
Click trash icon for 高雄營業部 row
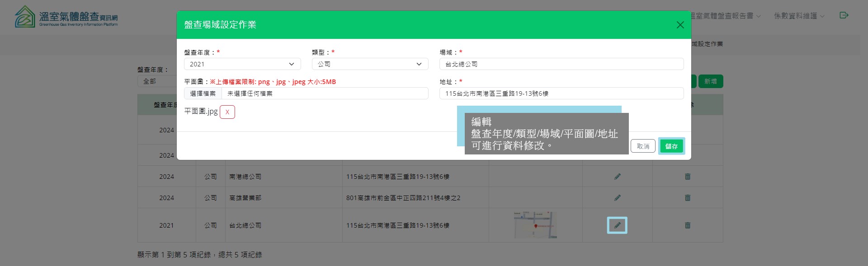coord(687,198)
